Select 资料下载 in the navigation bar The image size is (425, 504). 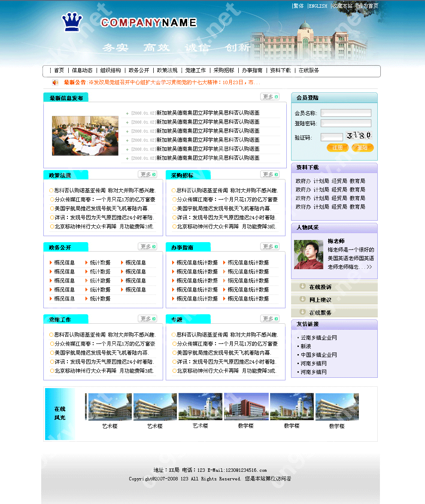pyautogui.click(x=280, y=70)
